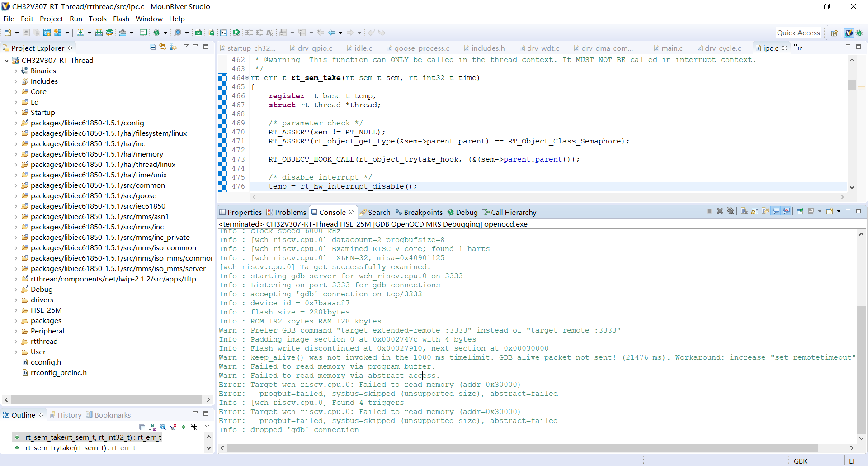Click the Rebuild all toolbar icon
868x466 pixels.
[99, 33]
